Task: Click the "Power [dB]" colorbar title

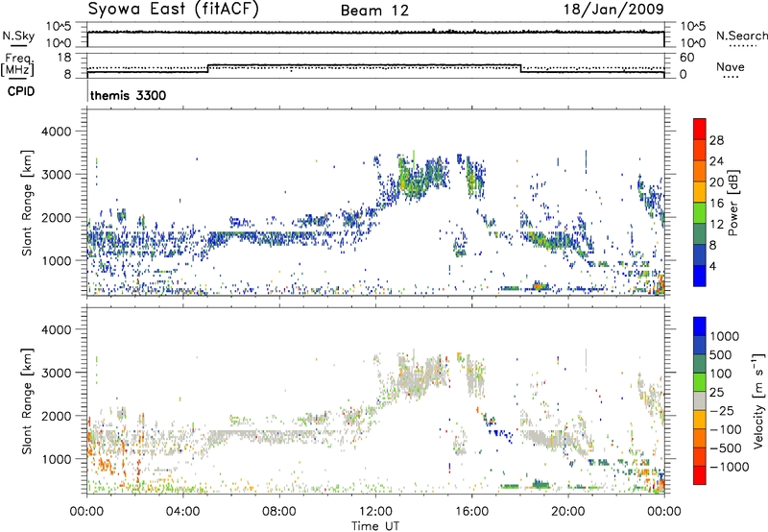Action: 733,203
